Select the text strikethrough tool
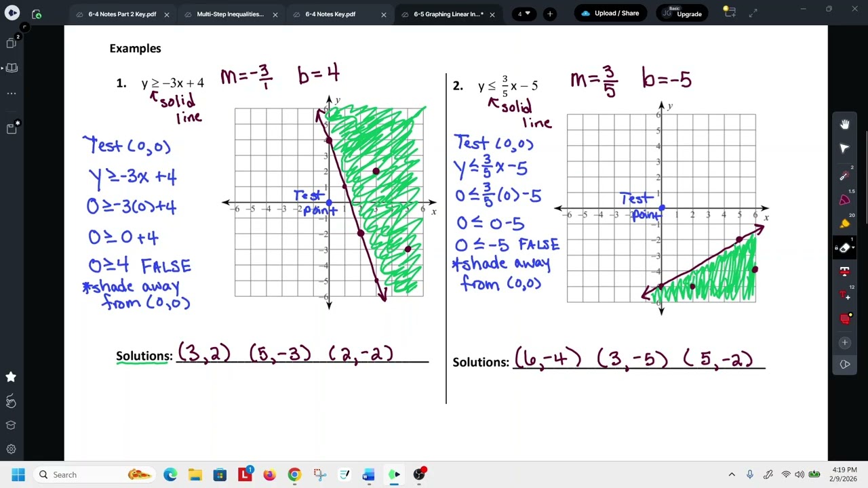The width and height of the screenshot is (868, 488). [845, 271]
